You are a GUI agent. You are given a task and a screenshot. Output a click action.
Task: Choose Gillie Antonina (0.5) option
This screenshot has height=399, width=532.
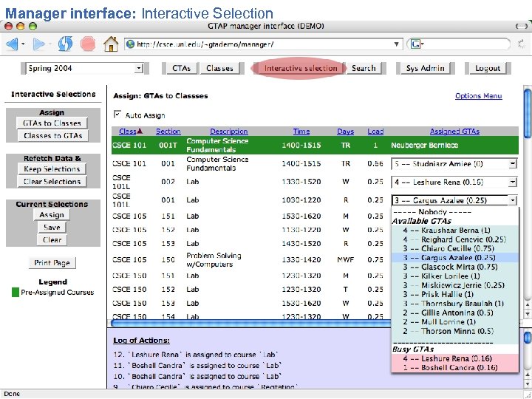pyautogui.click(x=454, y=313)
